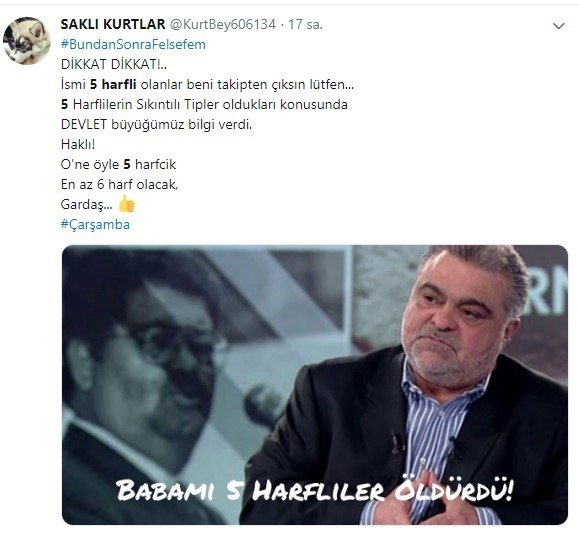Open the #Çarşamba hashtag link
The height and width of the screenshot is (533, 579).
pos(95,224)
